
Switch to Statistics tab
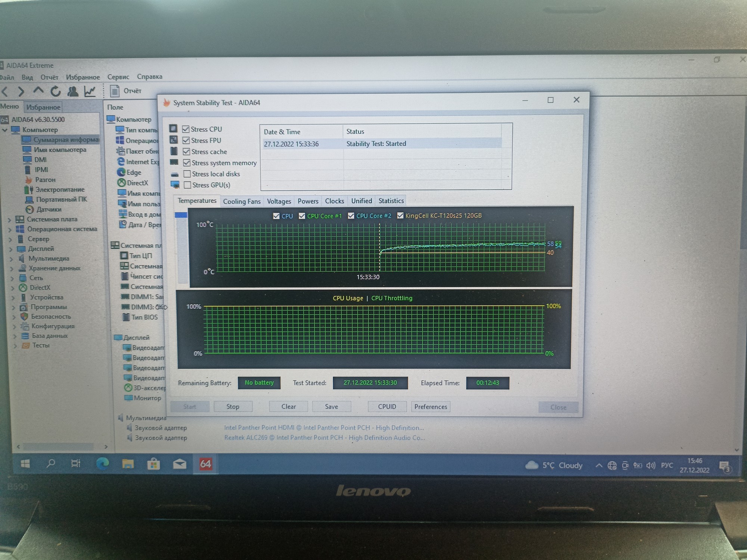coord(391,201)
